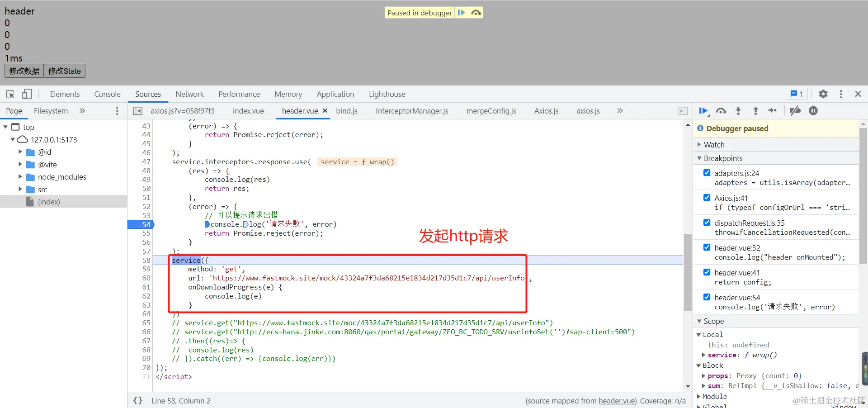Viewport: 868px width, 408px height.
Task: Step out of current function
Action: [755, 111]
